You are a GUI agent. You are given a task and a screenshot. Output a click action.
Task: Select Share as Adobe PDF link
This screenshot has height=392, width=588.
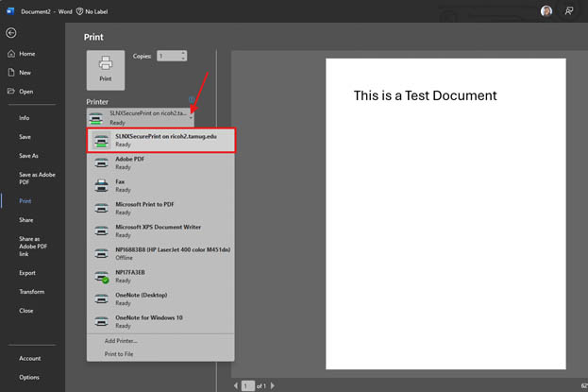tap(33, 247)
